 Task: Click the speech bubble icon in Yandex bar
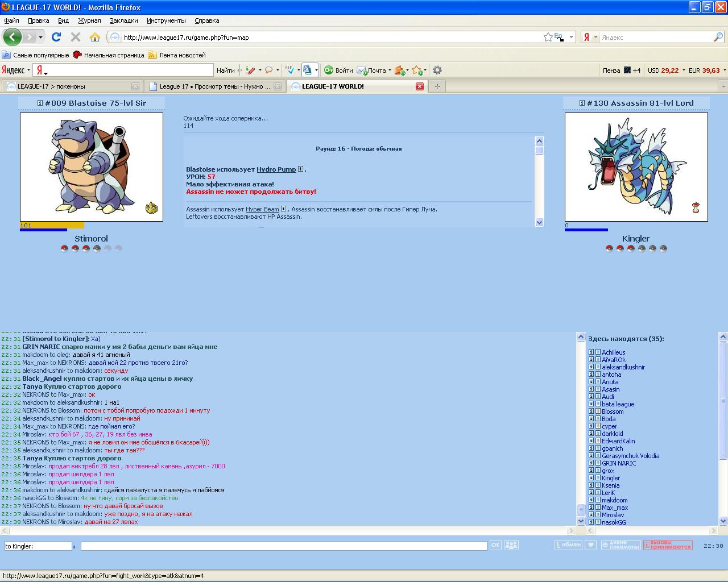coord(268,70)
